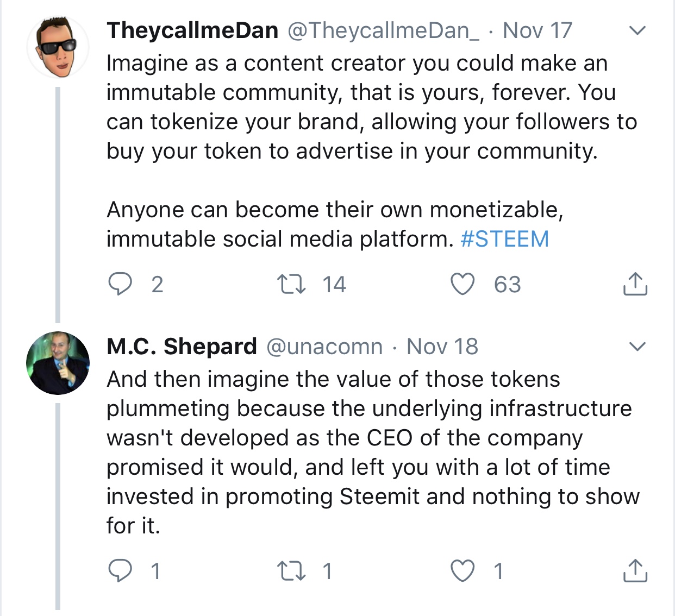The width and height of the screenshot is (675, 616).
Task: Click the Nov 18 timestamp
Action: 442,347
